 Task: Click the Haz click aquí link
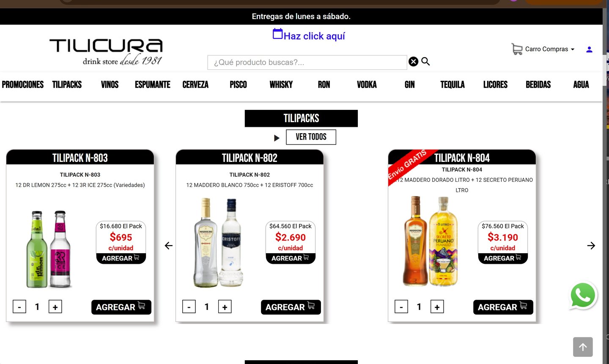[x=314, y=36]
